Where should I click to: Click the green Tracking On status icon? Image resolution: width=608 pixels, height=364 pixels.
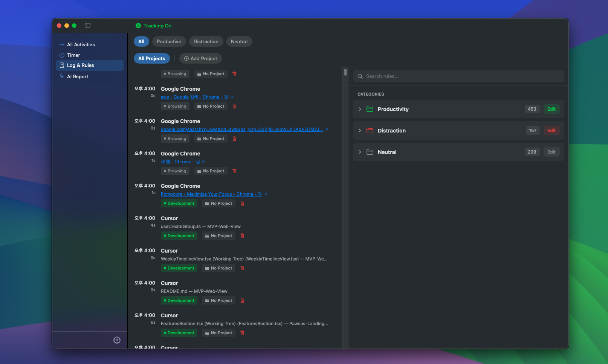[x=138, y=26]
